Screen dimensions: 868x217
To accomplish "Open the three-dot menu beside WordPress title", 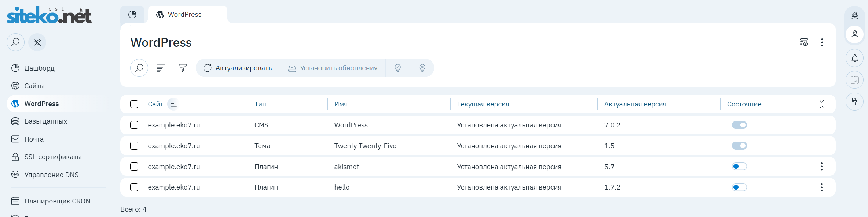I will coord(822,42).
